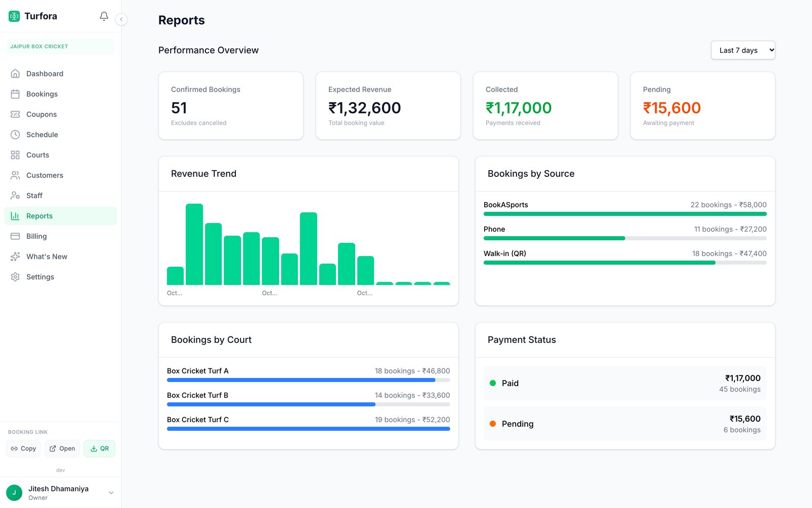Viewport: 812px width, 508px height.
Task: Click the Walk-in (QR) source label
Action: [505, 253]
